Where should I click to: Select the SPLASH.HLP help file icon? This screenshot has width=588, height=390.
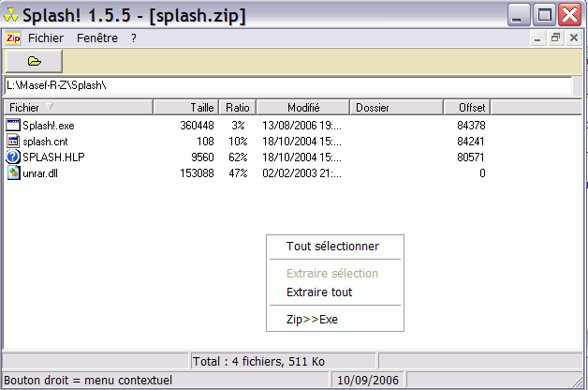point(13,157)
